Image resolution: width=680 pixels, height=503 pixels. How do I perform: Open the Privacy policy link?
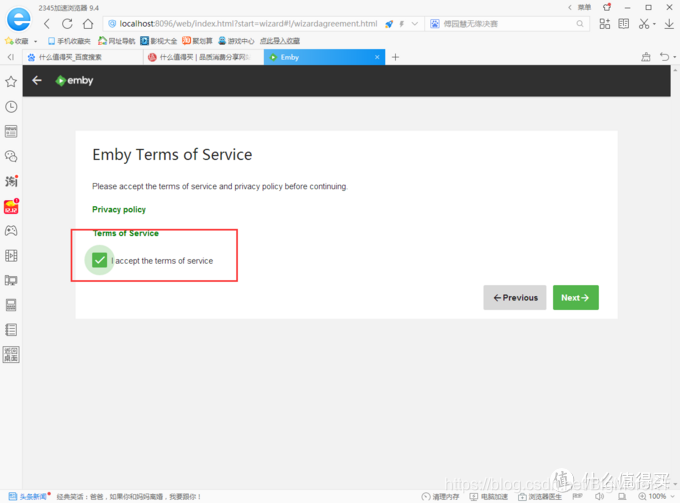tap(119, 209)
